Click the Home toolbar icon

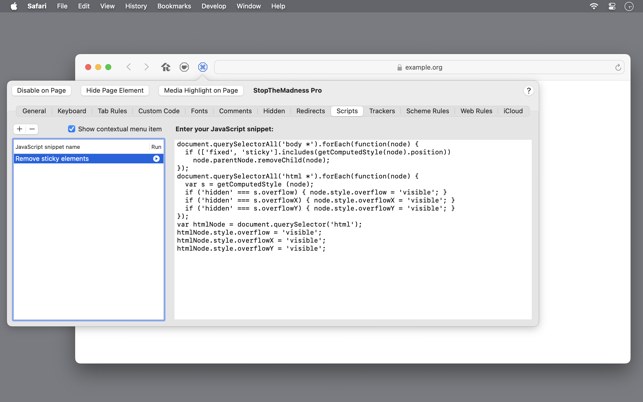[x=166, y=67]
